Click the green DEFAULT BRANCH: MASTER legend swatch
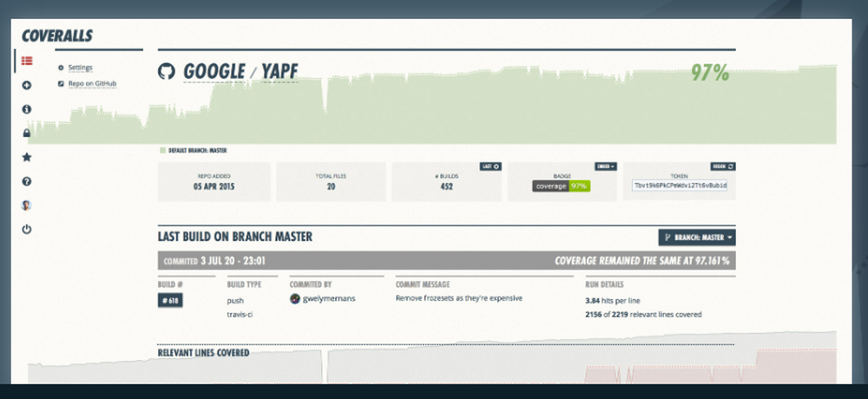868x399 pixels. point(162,150)
